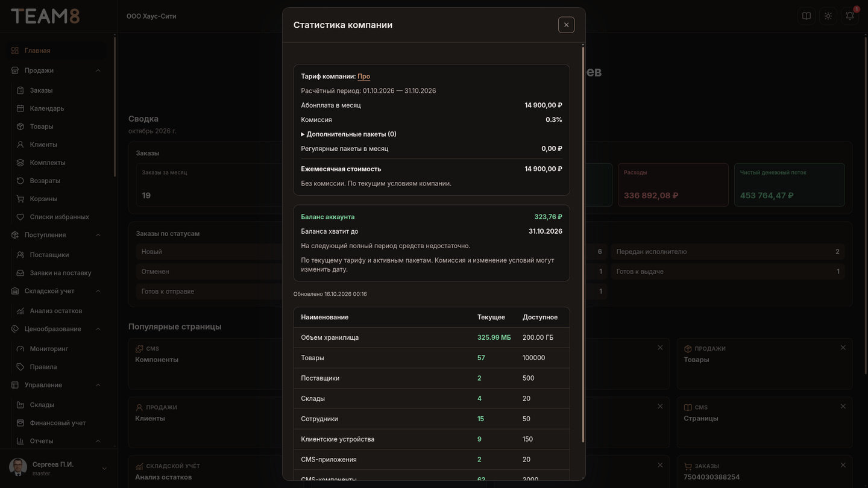Image resolution: width=868 pixels, height=488 pixels.
Task: Click the Управление section icon
Action: pos(15,385)
